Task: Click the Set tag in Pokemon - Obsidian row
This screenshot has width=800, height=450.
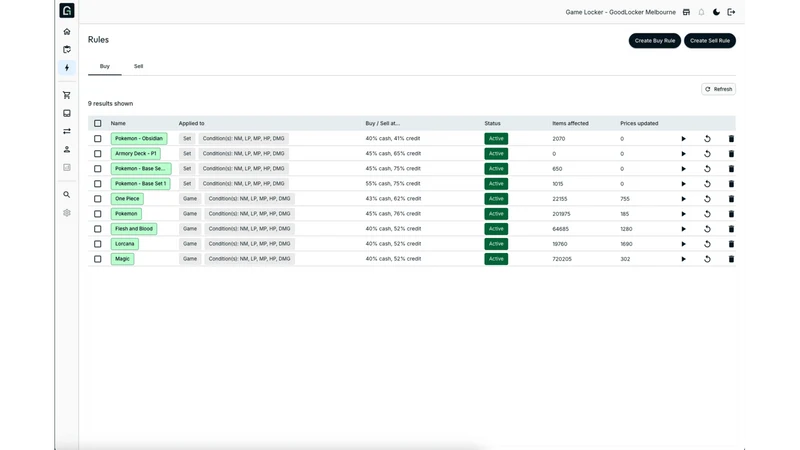Action: point(187,138)
